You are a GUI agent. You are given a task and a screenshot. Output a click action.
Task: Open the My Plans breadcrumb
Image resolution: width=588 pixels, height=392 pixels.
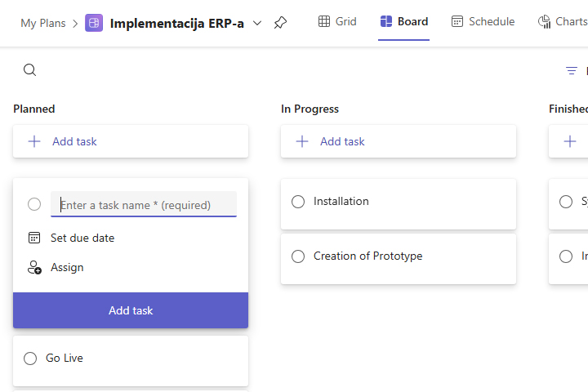point(43,23)
